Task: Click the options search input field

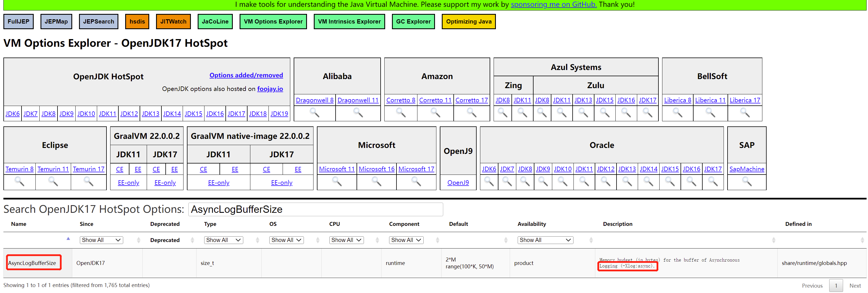Action: [x=315, y=209]
